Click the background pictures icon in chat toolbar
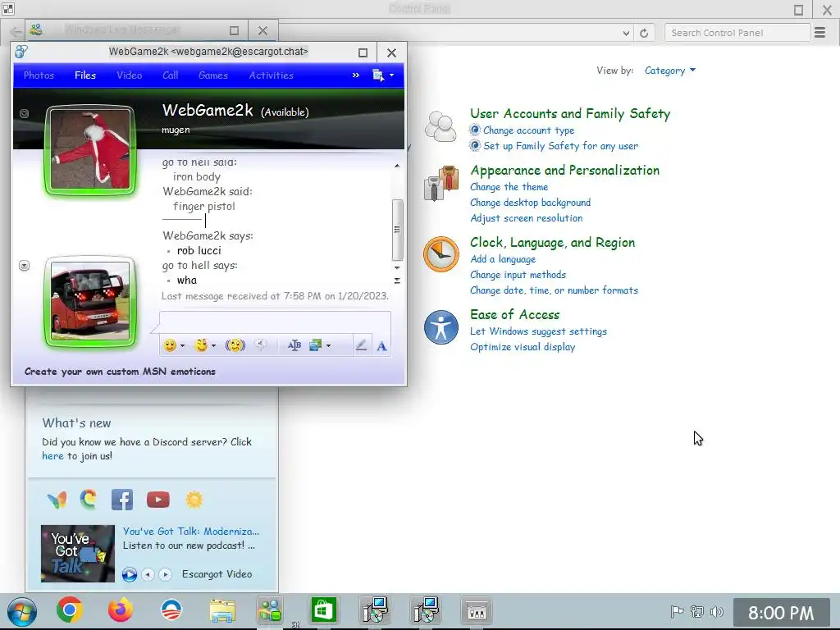Screen dimensions: 840x630 pos(316,345)
